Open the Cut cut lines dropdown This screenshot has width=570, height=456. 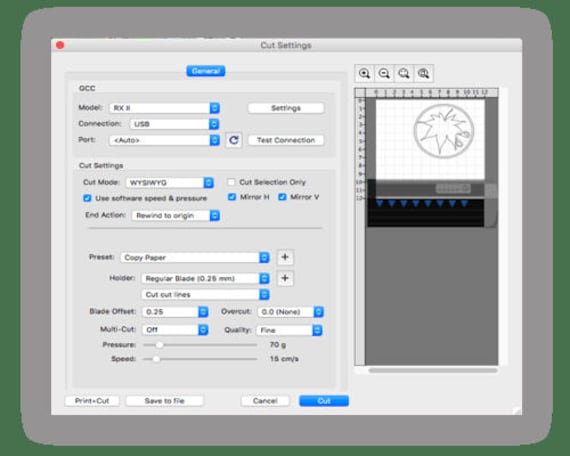(205, 295)
